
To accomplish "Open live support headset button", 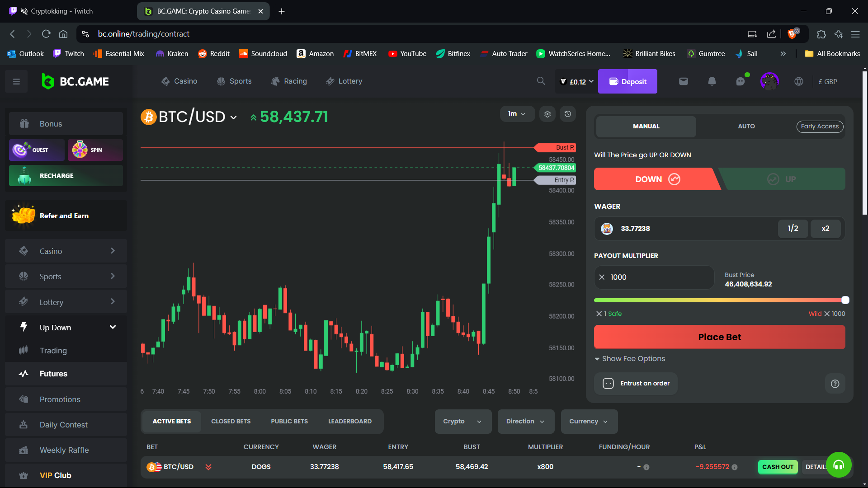I will click(x=839, y=465).
